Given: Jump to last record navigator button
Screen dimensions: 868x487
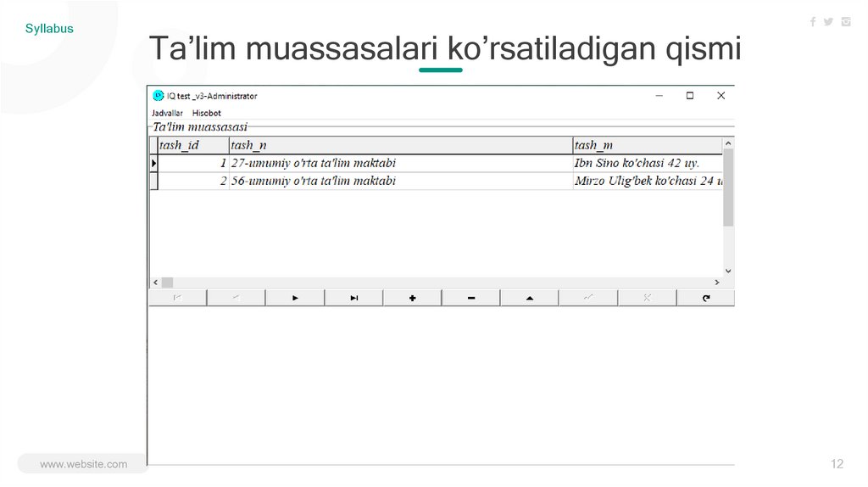Looking at the screenshot, I should [353, 298].
